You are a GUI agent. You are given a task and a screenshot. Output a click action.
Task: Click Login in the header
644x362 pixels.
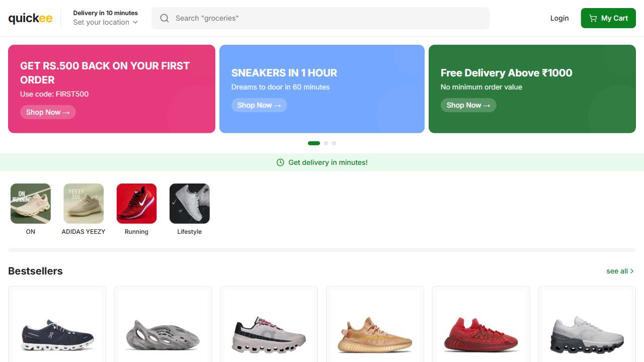click(559, 18)
